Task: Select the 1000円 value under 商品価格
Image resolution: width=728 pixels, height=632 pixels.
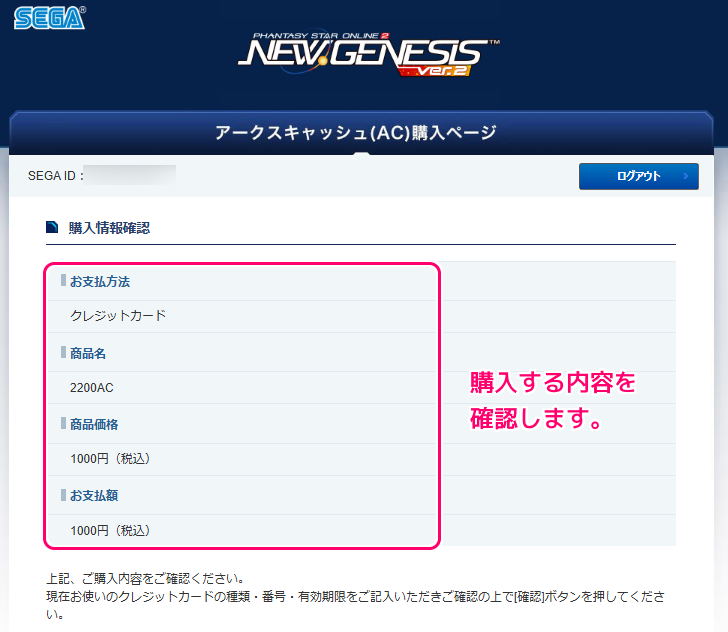Action: point(110,459)
